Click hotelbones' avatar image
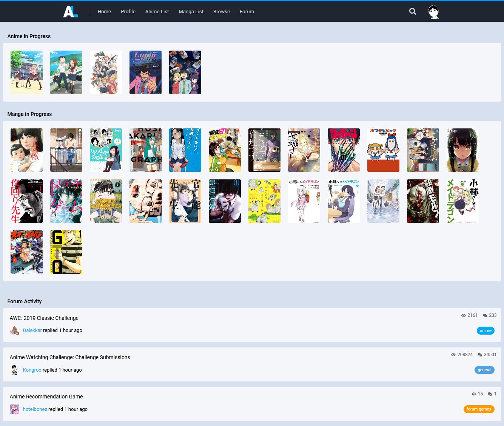 coord(14,409)
